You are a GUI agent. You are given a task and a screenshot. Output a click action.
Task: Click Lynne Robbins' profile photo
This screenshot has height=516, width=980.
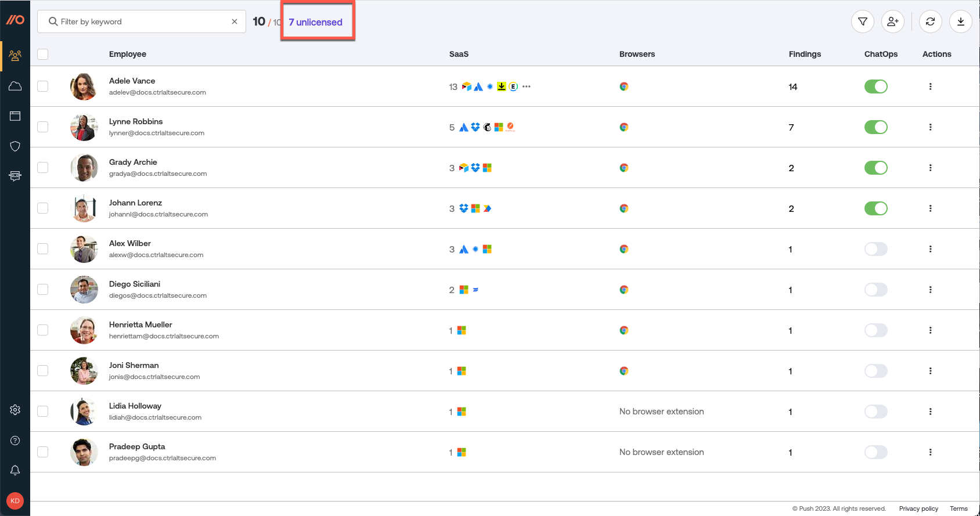click(84, 127)
